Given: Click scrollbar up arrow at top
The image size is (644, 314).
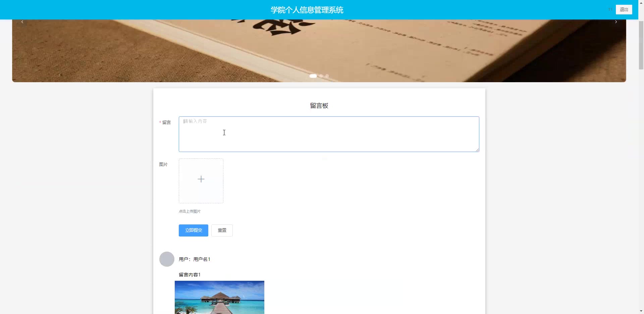Looking at the screenshot, I should tap(641, 3).
